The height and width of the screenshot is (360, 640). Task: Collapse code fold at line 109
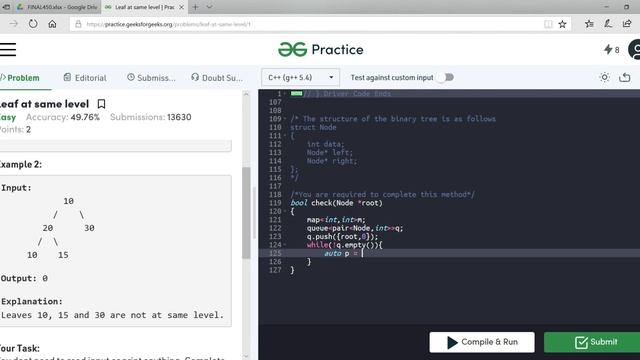point(284,119)
